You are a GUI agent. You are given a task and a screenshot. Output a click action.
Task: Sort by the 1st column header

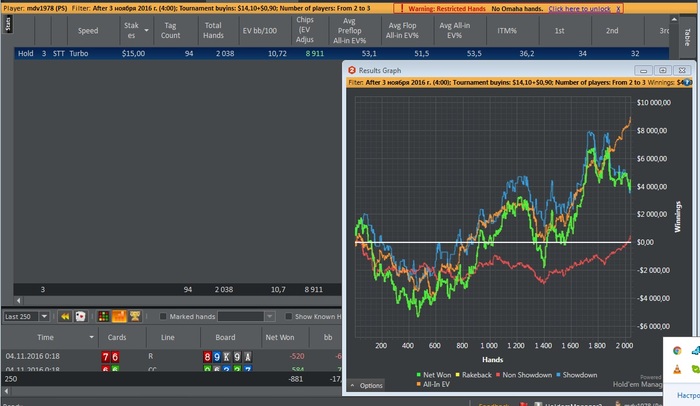(x=559, y=30)
